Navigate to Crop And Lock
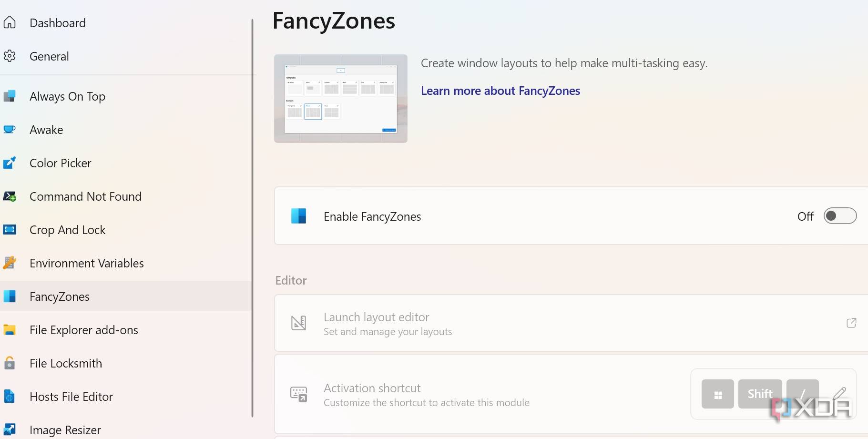 pos(126,229)
